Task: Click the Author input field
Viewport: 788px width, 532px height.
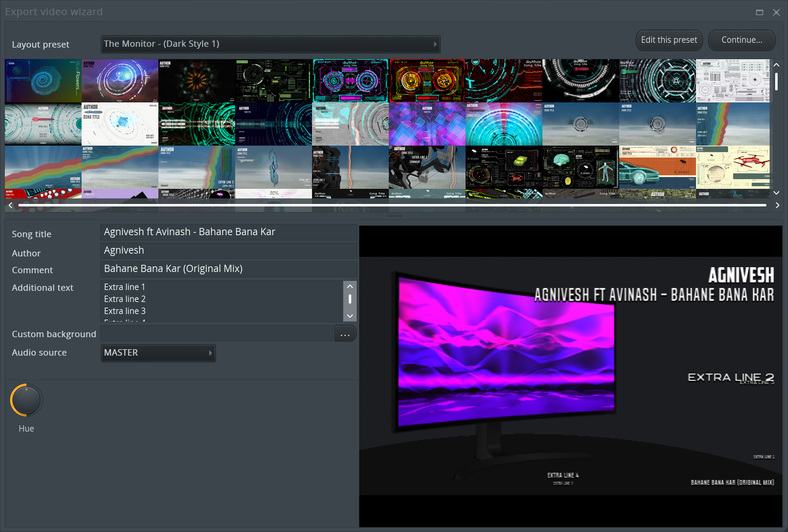Action: [x=229, y=250]
